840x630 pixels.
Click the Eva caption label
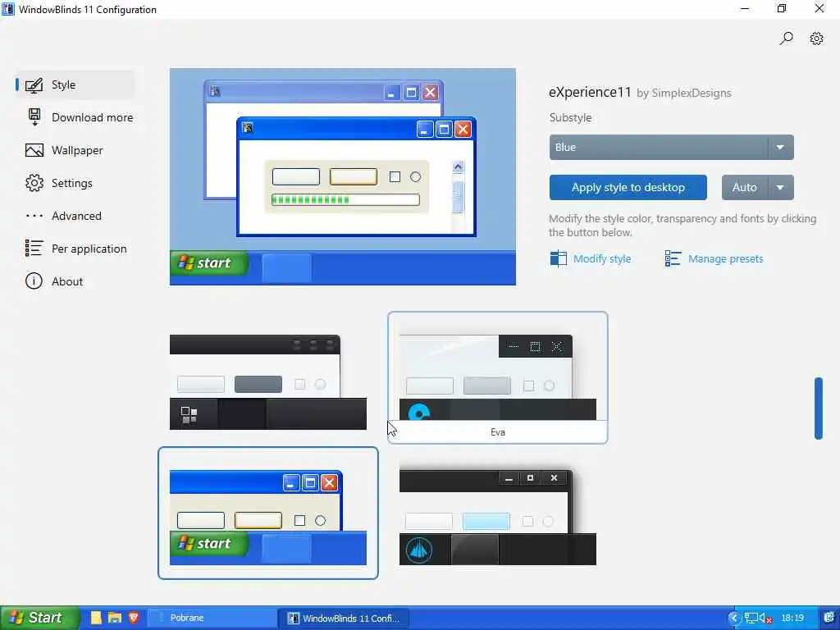tap(498, 431)
